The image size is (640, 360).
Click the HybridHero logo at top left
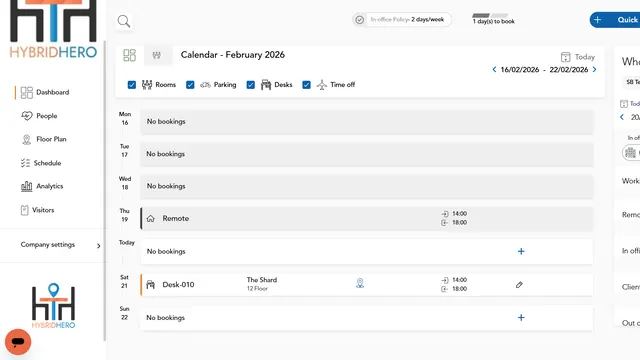point(53,29)
